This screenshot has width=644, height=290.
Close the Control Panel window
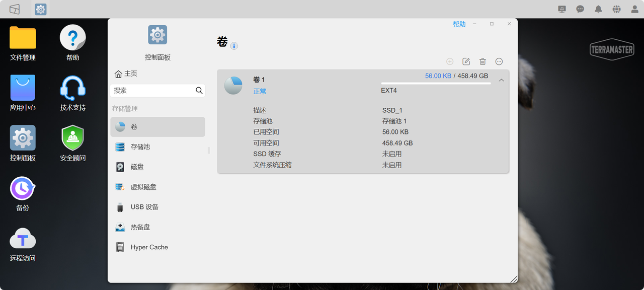tap(509, 24)
